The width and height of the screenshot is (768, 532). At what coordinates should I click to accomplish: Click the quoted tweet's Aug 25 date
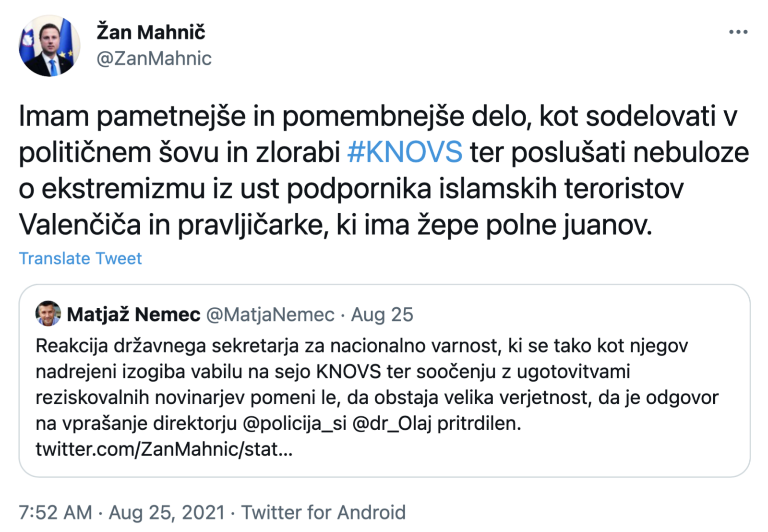click(x=382, y=314)
